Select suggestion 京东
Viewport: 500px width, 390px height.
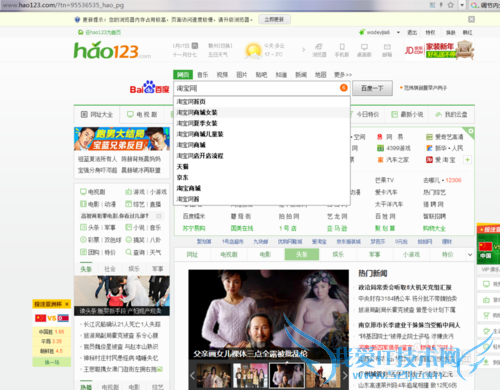tap(262, 177)
